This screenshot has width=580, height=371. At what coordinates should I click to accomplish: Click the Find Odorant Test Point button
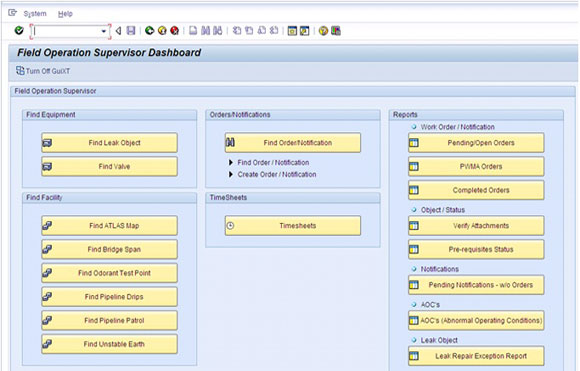(x=109, y=273)
